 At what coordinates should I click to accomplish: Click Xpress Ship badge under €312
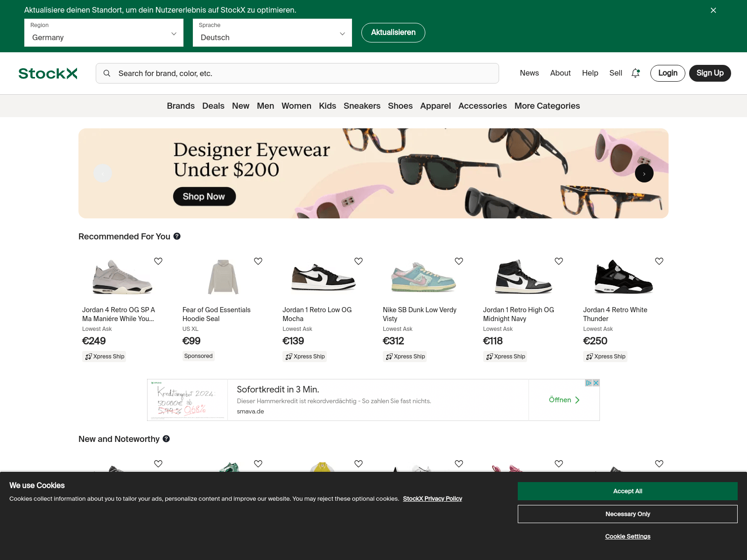[405, 357]
